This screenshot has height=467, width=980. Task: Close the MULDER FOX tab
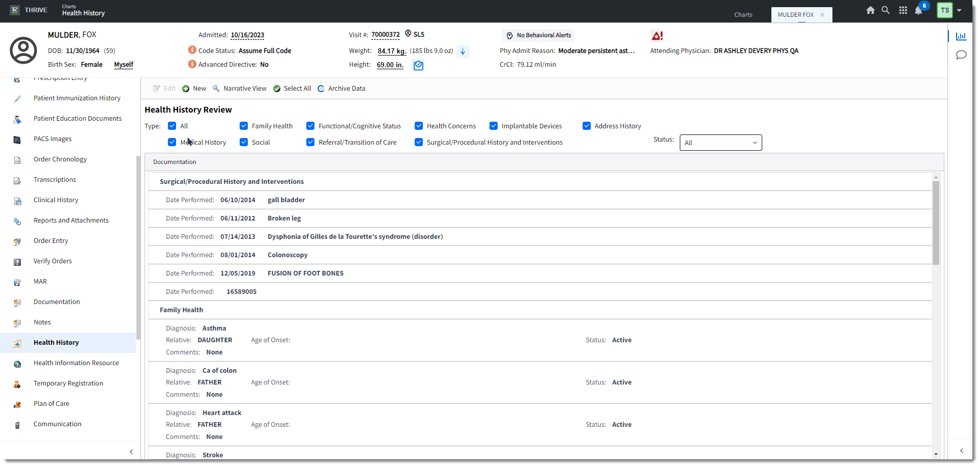click(822, 15)
